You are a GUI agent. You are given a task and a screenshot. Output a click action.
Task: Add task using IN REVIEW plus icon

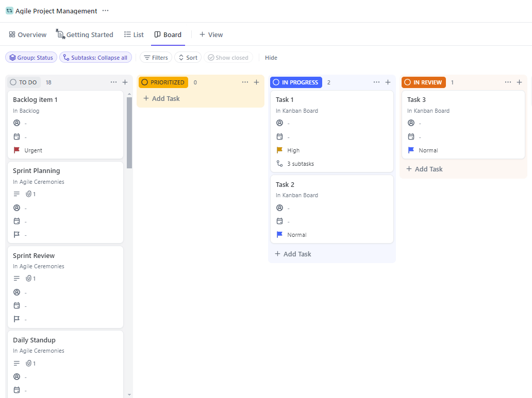click(520, 82)
